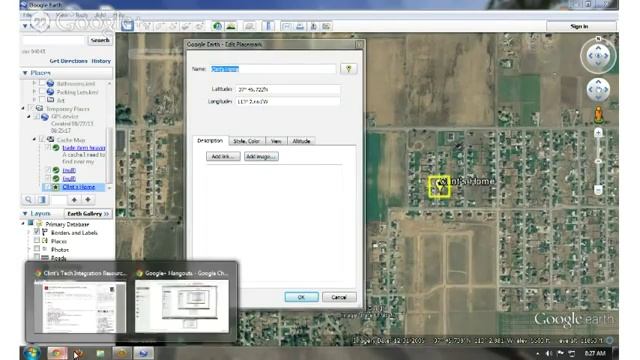Disable Borders and Labels layer checkbox
This screenshot has height=360, width=640.
tap(37, 232)
